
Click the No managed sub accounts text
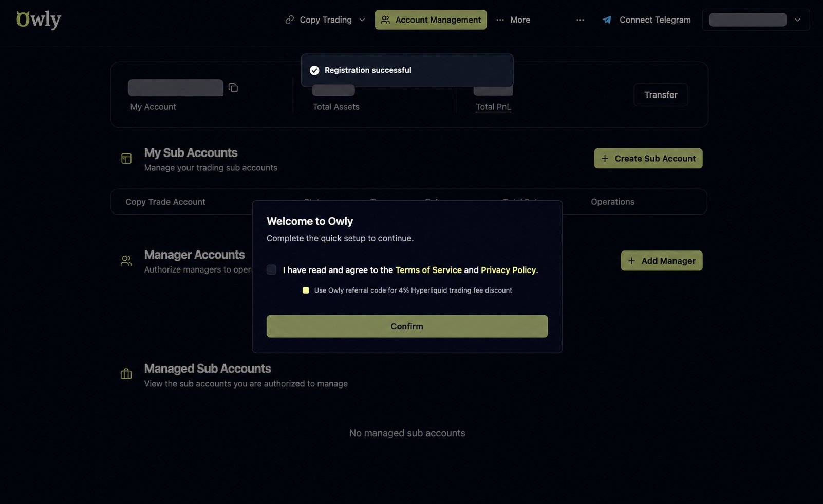click(407, 433)
